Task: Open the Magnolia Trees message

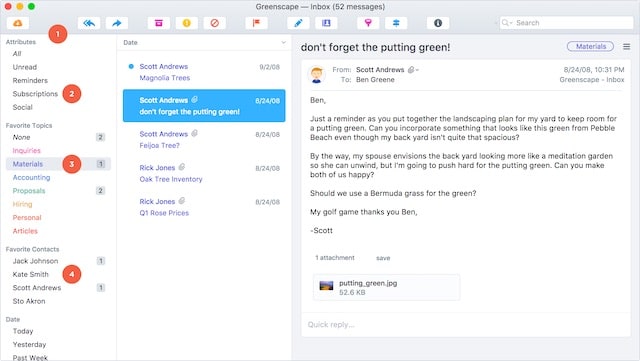Action: tap(204, 72)
